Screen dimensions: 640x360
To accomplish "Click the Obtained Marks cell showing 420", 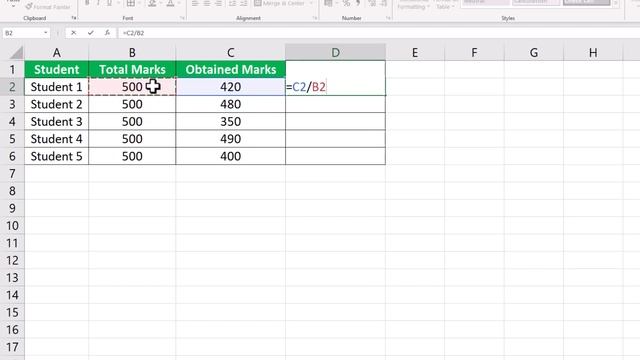I will click(231, 87).
